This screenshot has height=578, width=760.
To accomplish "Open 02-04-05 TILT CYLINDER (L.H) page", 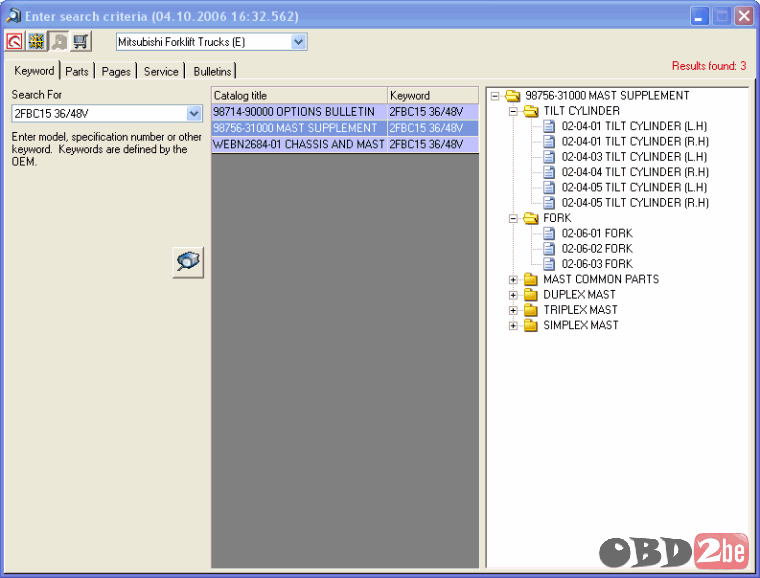I will 634,187.
